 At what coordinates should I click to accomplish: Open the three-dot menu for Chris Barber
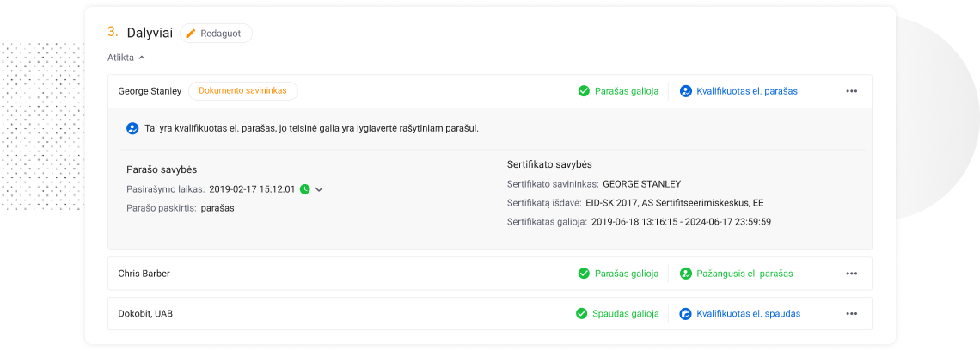(x=851, y=274)
